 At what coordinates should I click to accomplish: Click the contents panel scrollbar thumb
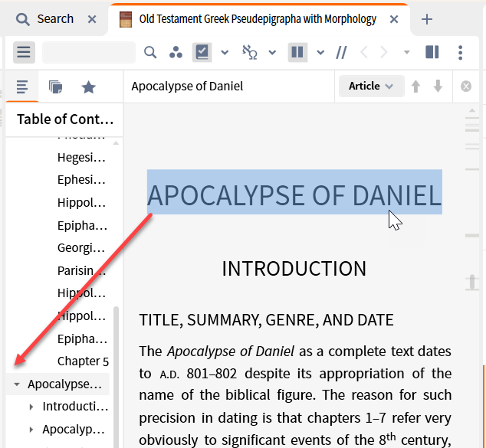coord(116,376)
